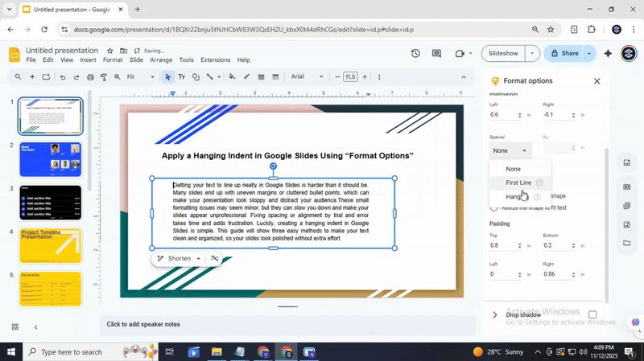This screenshot has height=361, width=644.
Task: Choose First Line from the Special dropdown
Action: click(x=518, y=183)
